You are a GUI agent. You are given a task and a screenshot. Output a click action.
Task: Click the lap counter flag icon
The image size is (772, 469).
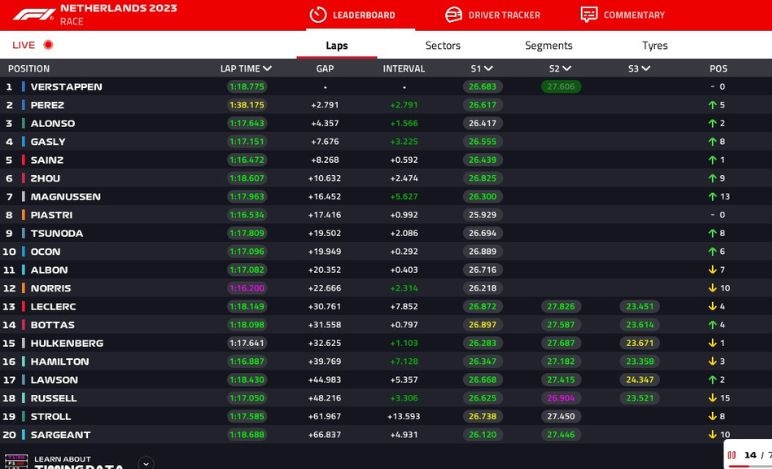point(731,455)
